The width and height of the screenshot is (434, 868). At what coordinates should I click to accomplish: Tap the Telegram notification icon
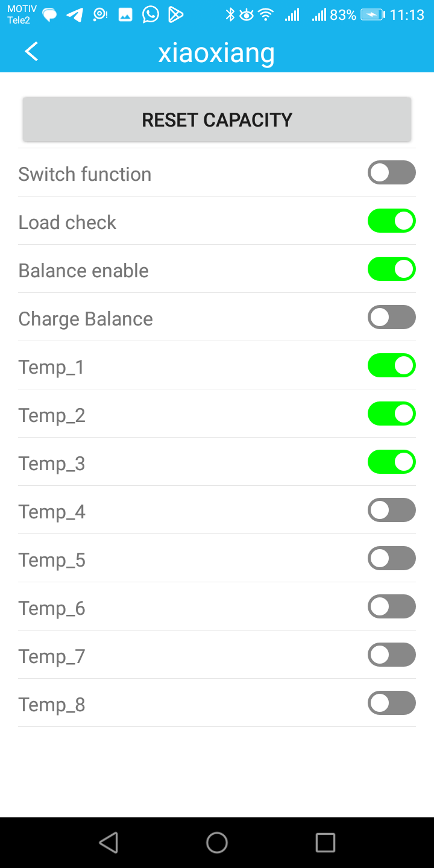tap(75, 15)
